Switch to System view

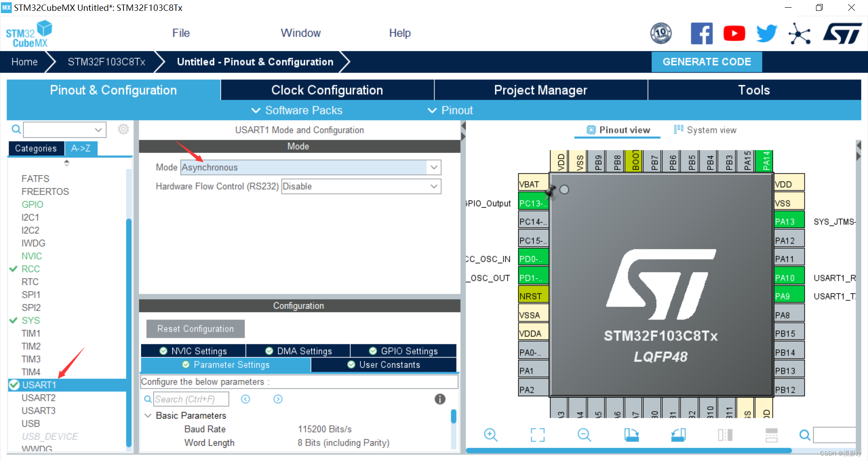click(705, 130)
